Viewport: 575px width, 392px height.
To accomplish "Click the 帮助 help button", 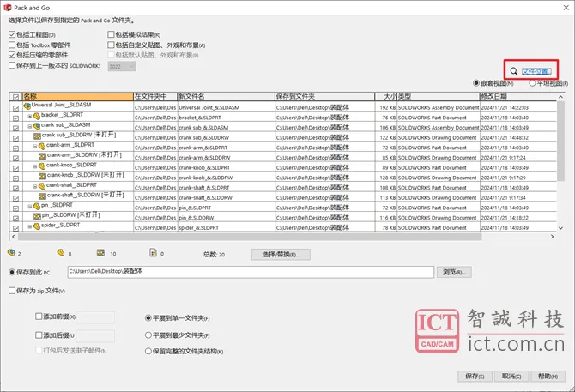I will point(548,377).
